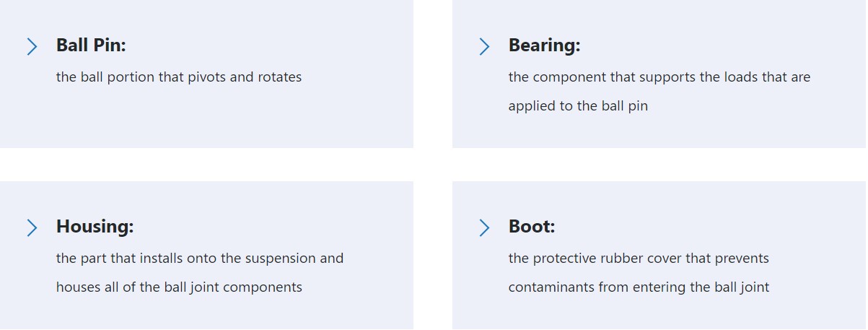Click the chevron icon beside Bearing
The image size is (868, 330).
tap(484, 47)
